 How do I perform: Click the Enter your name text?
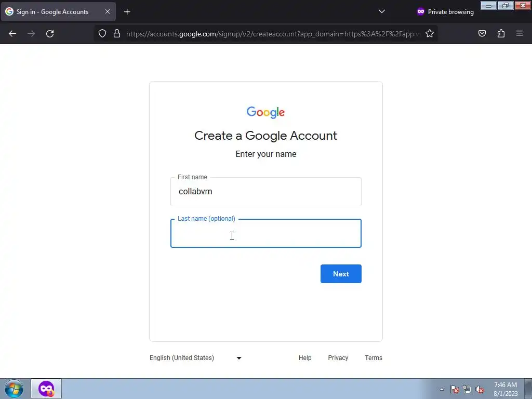(265, 154)
